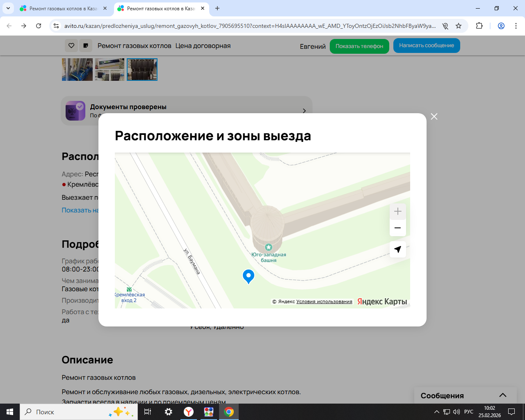The image size is (525, 420).
Task: Open the tab search dropdown
Action: [8, 8]
